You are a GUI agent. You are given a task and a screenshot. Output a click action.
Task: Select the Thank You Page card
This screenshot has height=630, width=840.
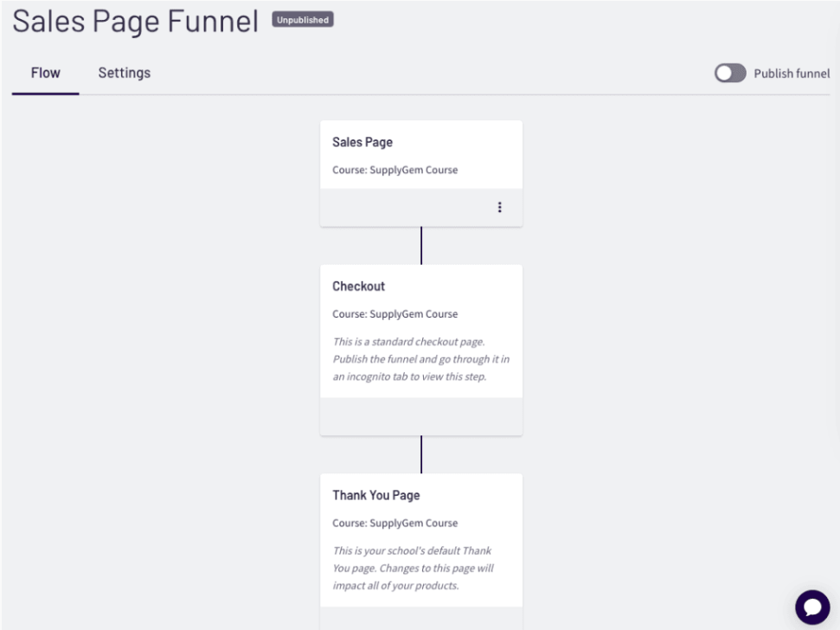[421, 537]
